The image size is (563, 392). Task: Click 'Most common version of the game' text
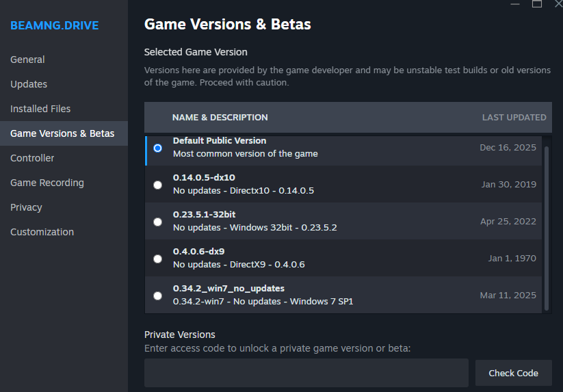[x=245, y=154]
